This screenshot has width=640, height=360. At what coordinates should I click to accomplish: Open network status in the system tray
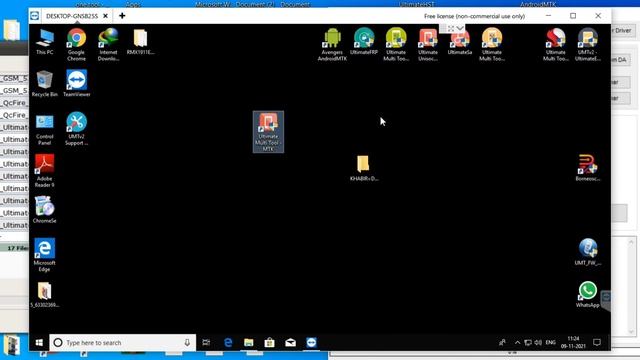point(528,343)
